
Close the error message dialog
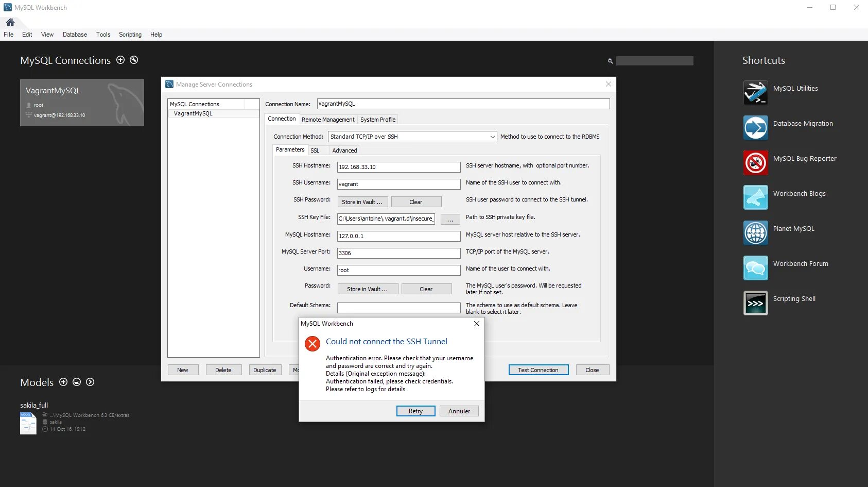(x=477, y=324)
